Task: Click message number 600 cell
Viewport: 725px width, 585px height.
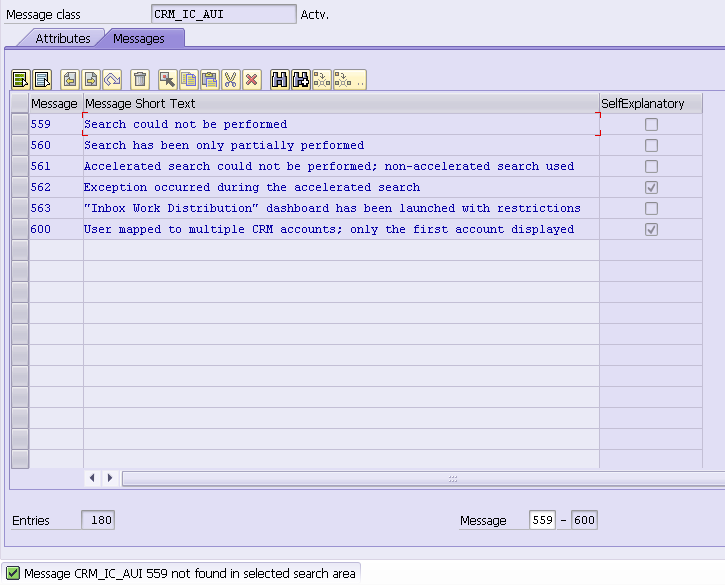Action: (56, 229)
